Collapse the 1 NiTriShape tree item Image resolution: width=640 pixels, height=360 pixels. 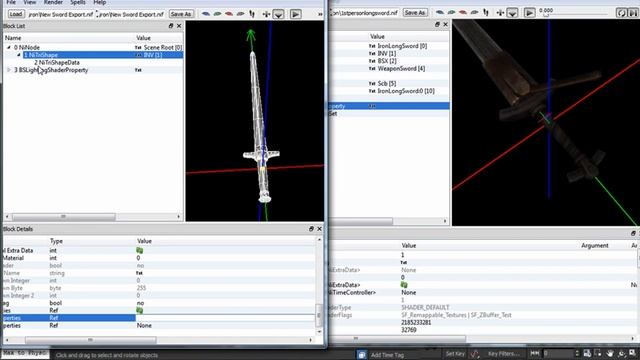(19, 55)
